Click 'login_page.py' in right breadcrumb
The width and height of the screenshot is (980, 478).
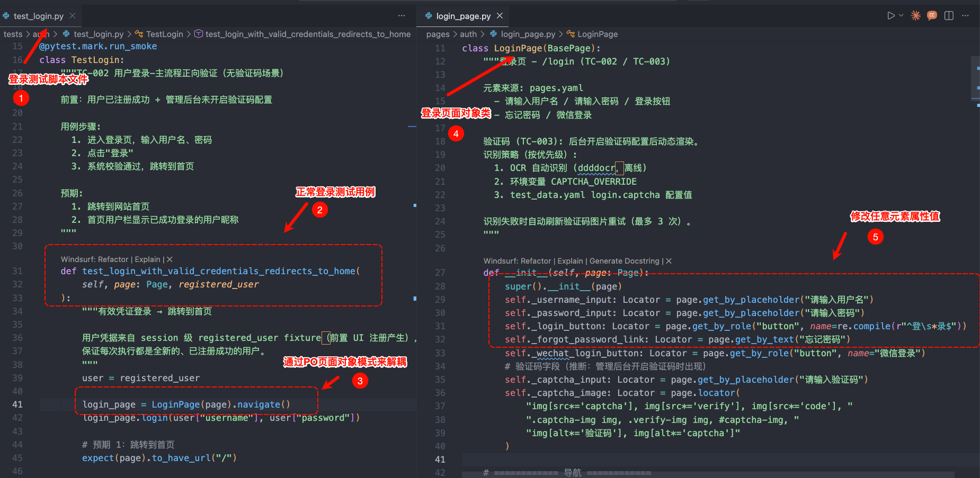pyautogui.click(x=528, y=34)
